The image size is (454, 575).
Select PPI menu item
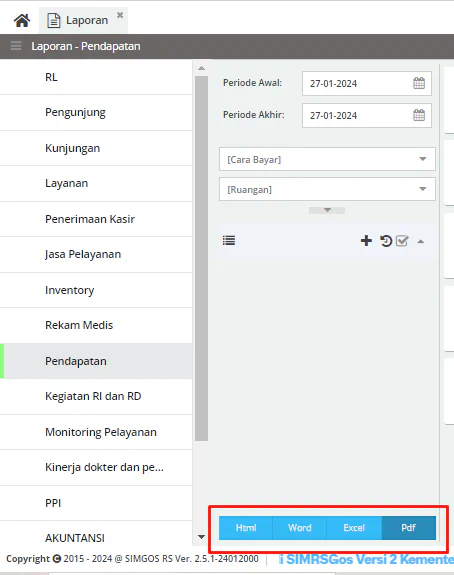tap(96, 503)
